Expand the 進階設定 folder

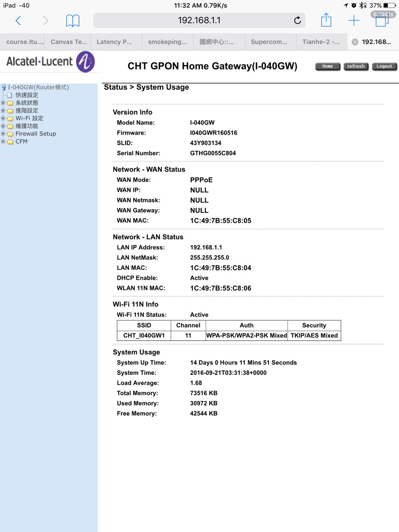coord(3,111)
